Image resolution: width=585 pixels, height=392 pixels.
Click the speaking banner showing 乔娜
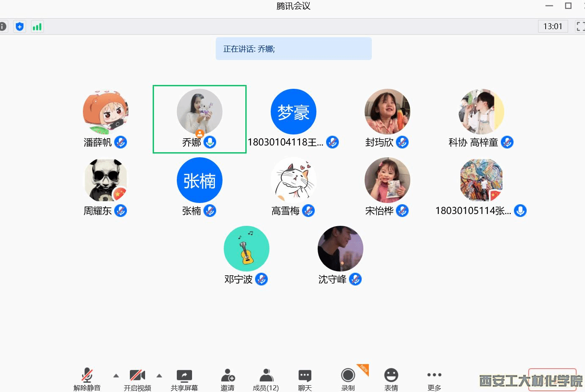(293, 49)
